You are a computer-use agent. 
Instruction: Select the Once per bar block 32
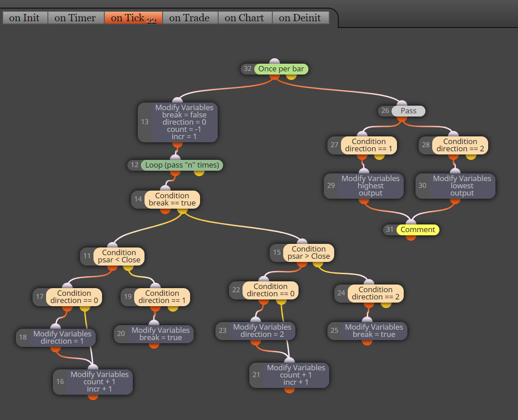(x=275, y=69)
